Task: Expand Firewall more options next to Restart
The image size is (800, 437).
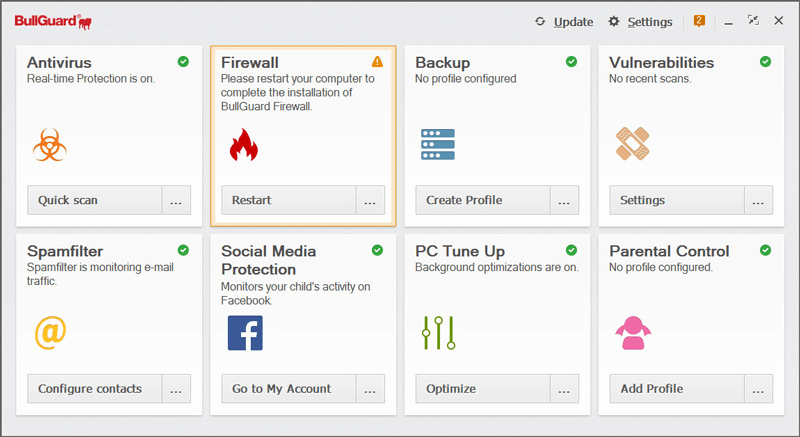Action: click(x=370, y=200)
